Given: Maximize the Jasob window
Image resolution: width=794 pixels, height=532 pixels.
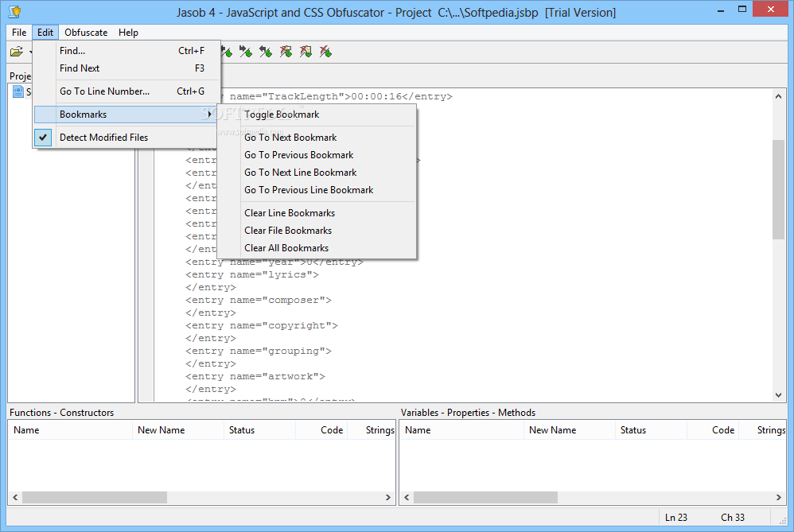Looking at the screenshot, I should (742, 10).
